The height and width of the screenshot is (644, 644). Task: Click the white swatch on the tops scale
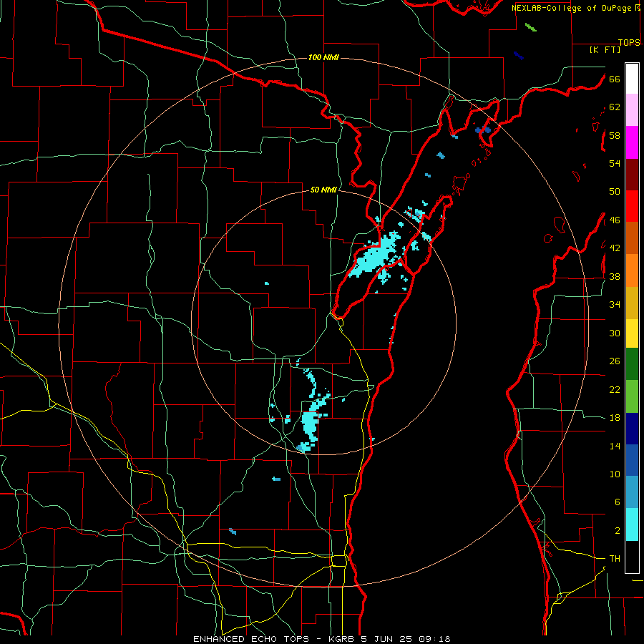point(632,79)
